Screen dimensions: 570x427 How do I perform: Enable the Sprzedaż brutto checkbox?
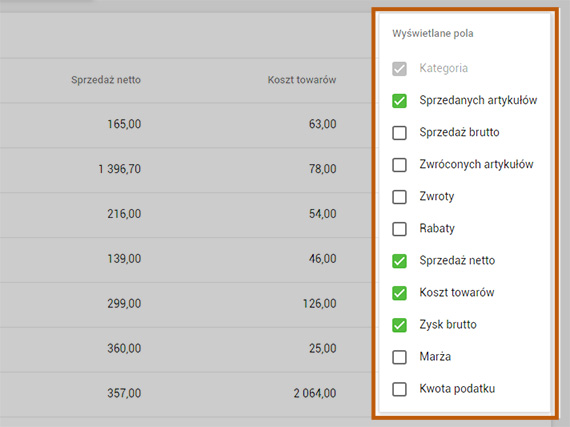399,133
